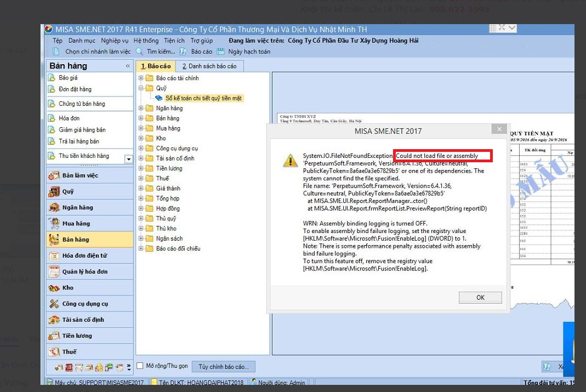The image size is (586, 392).
Task: Click Chọn chi nhánh làm việc toolbar item
Action: click(92, 52)
